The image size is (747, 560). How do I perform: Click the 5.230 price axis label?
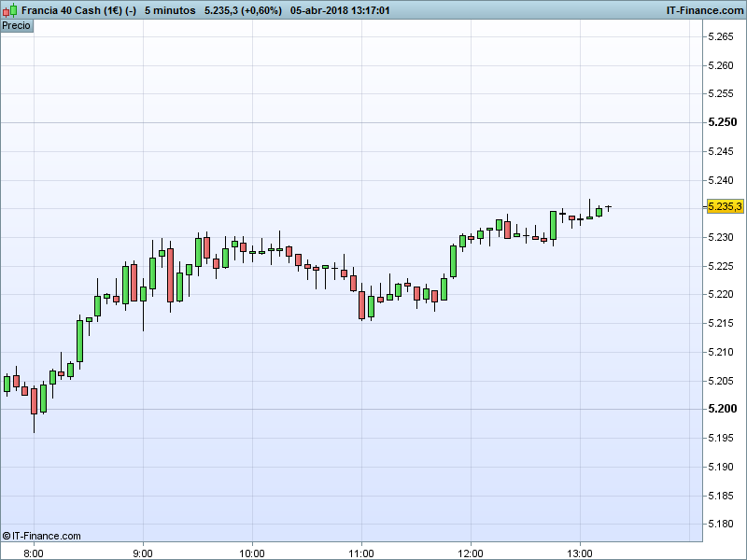tap(721, 237)
